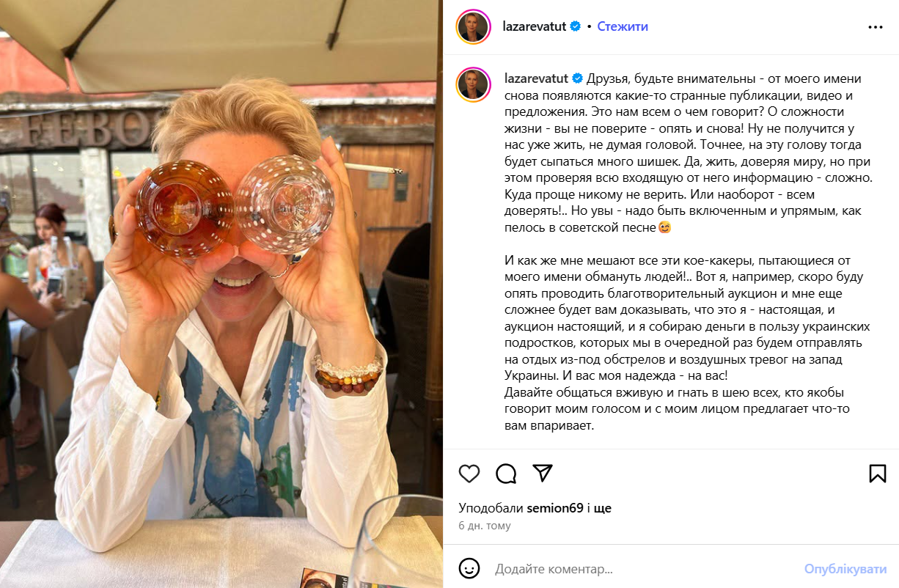
Task: Share post using paper plane icon
Action: [543, 473]
